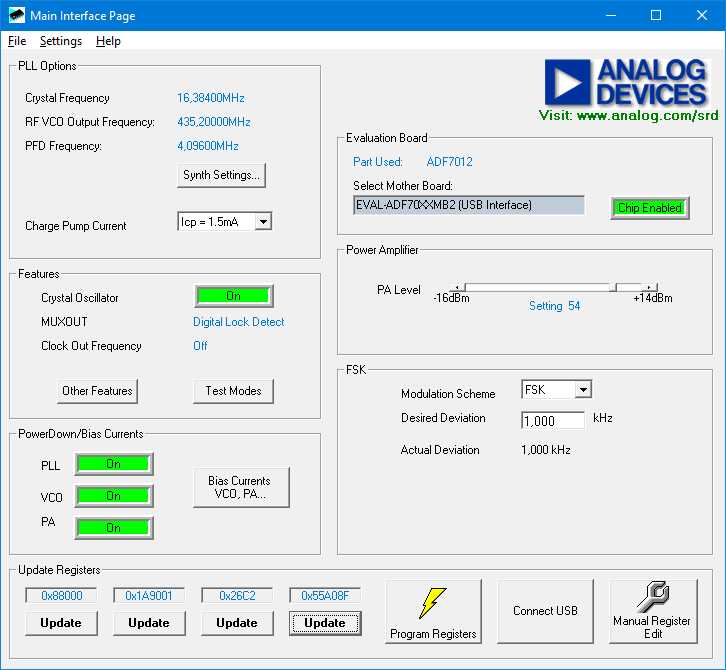Select the Mother Board combo box
This screenshot has height=670, width=726.
pyautogui.click(x=468, y=205)
